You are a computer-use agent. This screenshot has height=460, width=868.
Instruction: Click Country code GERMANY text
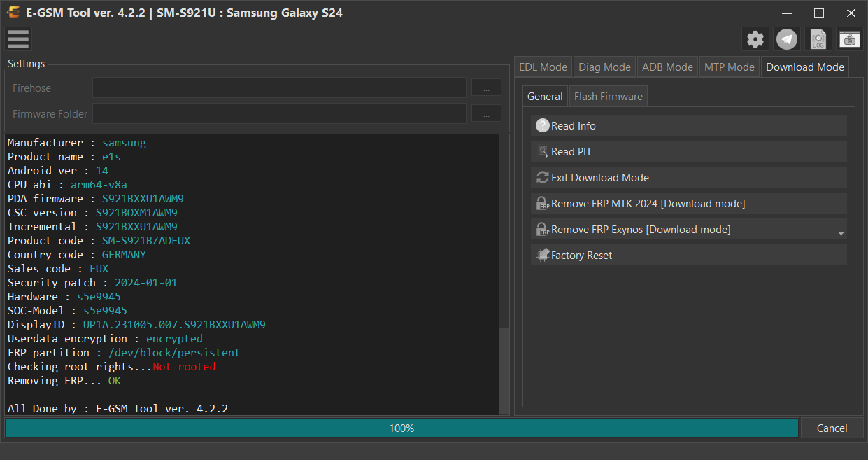tap(124, 255)
